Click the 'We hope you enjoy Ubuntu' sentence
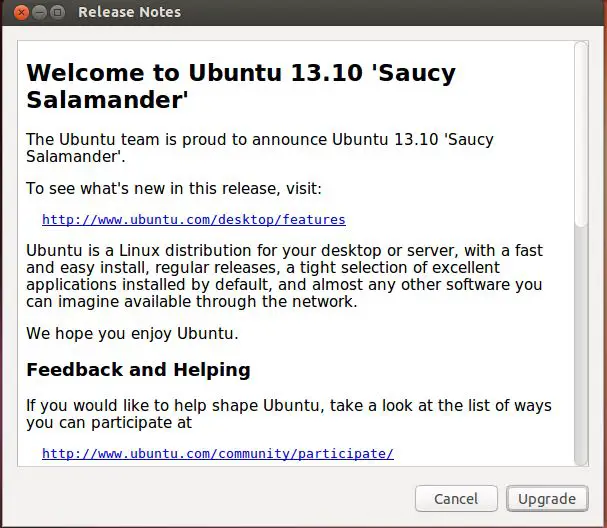 pos(132,334)
